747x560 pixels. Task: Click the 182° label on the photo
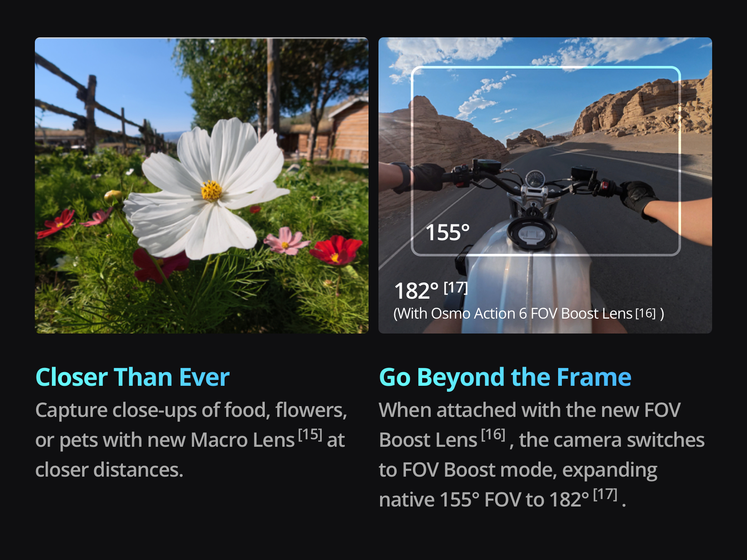pos(416,291)
